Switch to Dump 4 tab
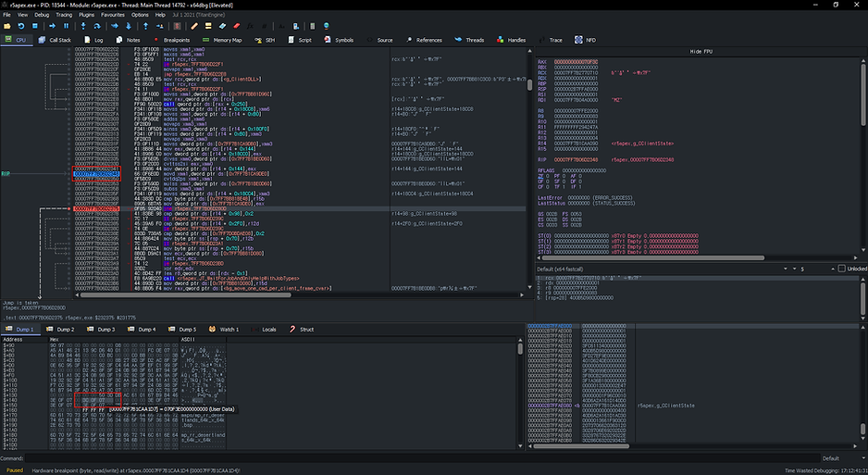Image resolution: width=868 pixels, height=475 pixels. [142, 330]
